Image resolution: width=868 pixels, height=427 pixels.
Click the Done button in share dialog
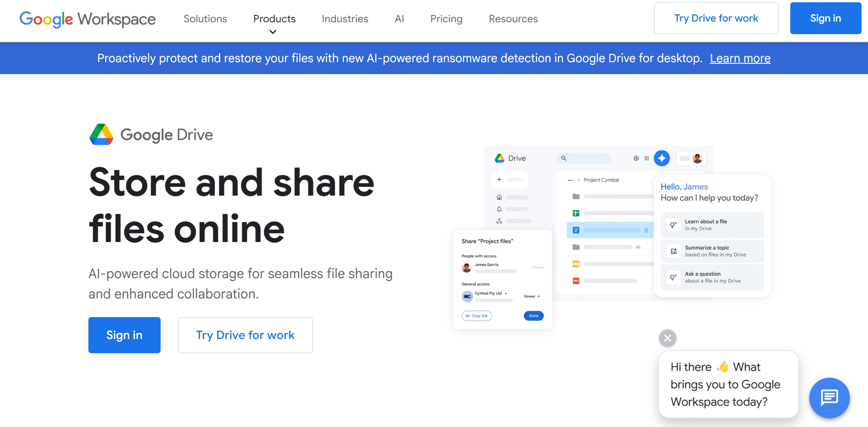click(533, 316)
